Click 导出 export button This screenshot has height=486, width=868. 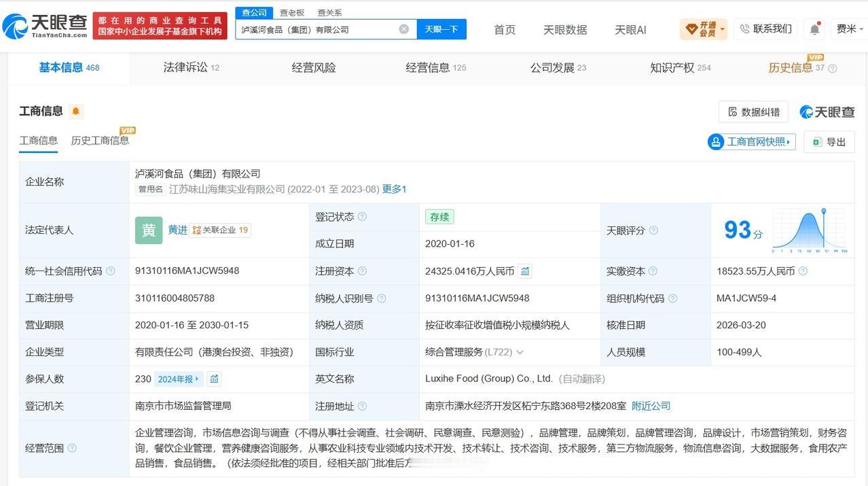point(829,141)
